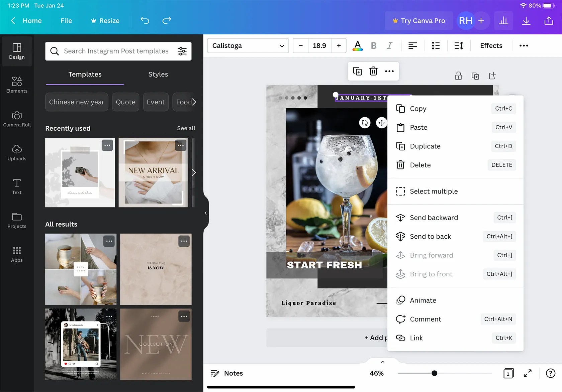
Task: Delete the current page using trash icon
Action: coord(373,71)
